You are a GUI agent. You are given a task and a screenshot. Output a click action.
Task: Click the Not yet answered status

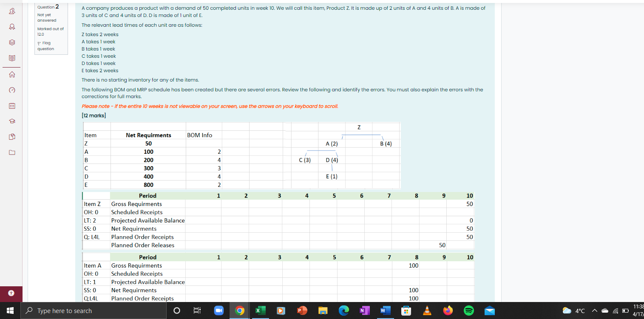47,17
